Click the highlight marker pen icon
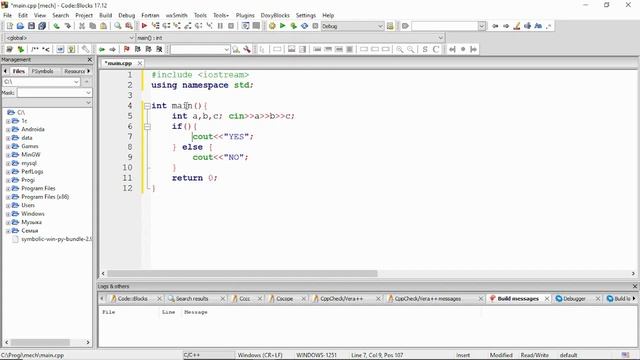This screenshot has height=360, width=640. (517, 26)
